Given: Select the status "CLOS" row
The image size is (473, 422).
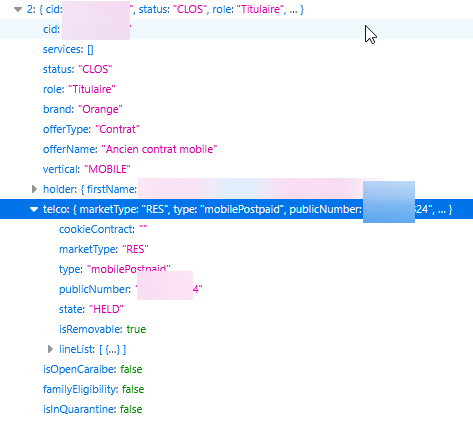Looking at the screenshot, I should tap(236, 69).
